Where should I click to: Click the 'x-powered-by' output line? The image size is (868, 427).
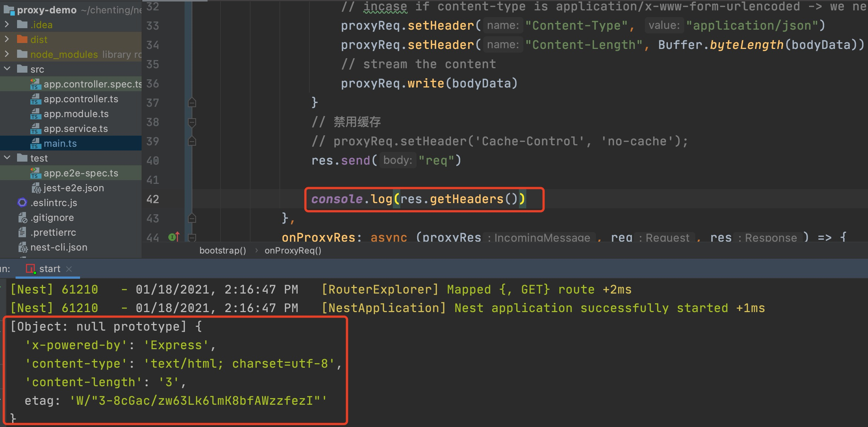pyautogui.click(x=120, y=345)
